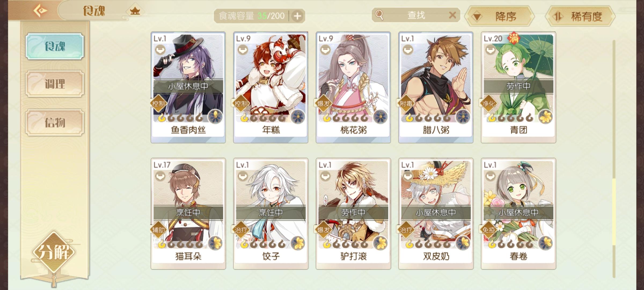Switch to the 调理 tab
Viewport: 644px width, 290px height.
pos(55,84)
